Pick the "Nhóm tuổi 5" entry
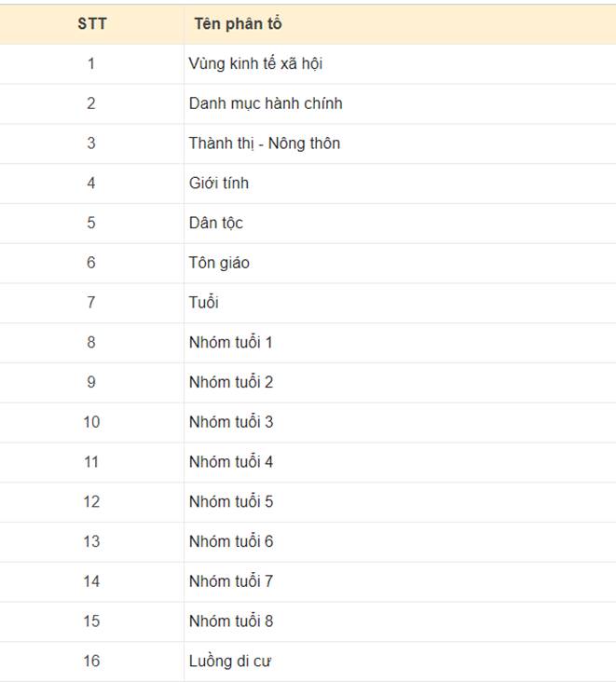The width and height of the screenshot is (616, 682). point(231,502)
